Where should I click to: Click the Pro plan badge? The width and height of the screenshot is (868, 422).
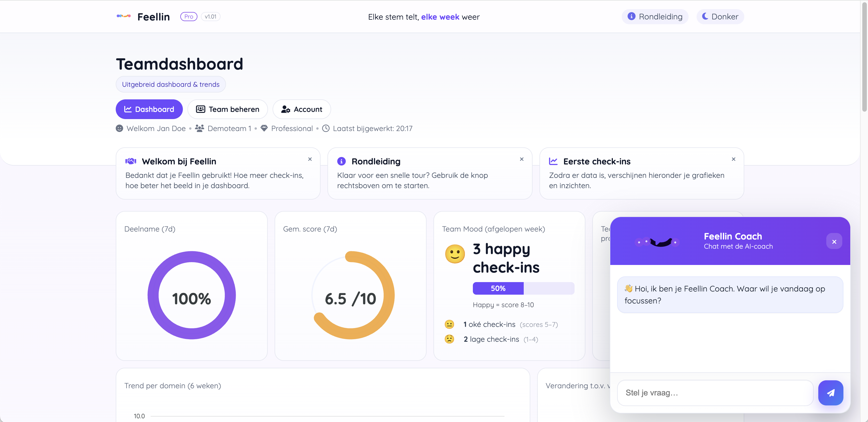[x=189, y=17]
